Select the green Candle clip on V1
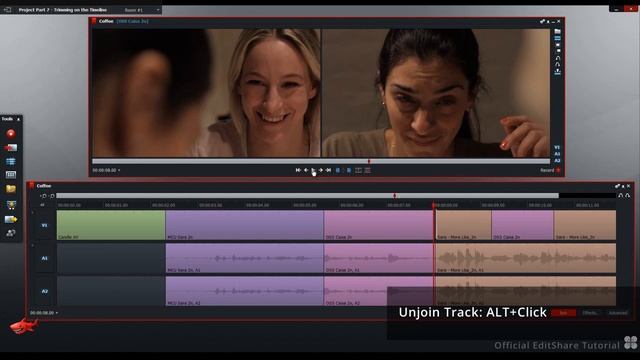 111,225
